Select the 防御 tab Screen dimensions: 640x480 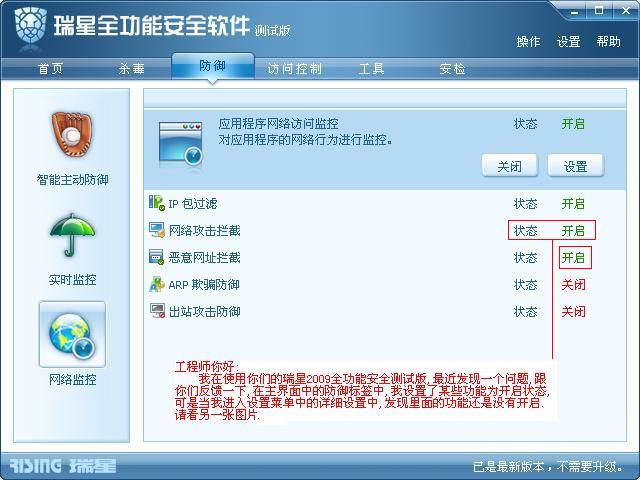213,66
